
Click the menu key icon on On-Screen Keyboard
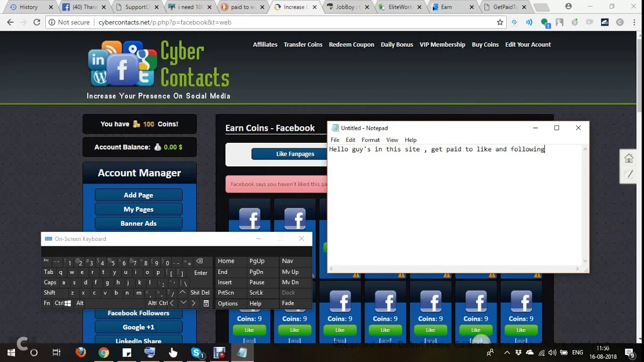(x=206, y=303)
